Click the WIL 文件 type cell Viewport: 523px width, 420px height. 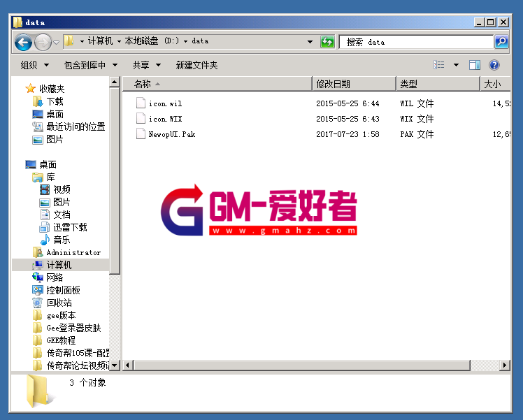pyautogui.click(x=417, y=103)
